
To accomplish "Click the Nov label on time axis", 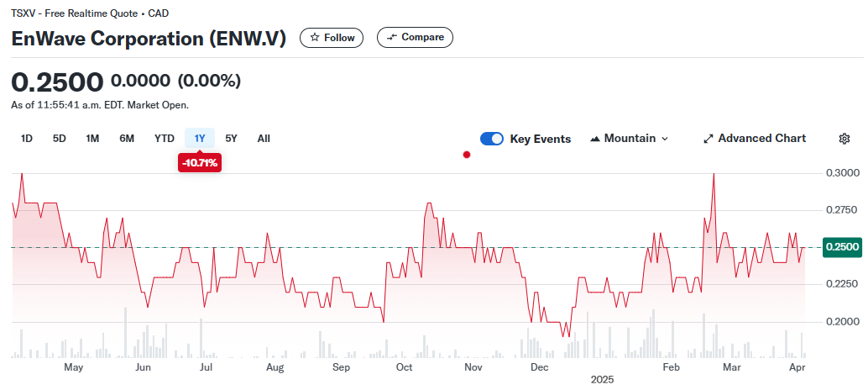I will (x=473, y=368).
